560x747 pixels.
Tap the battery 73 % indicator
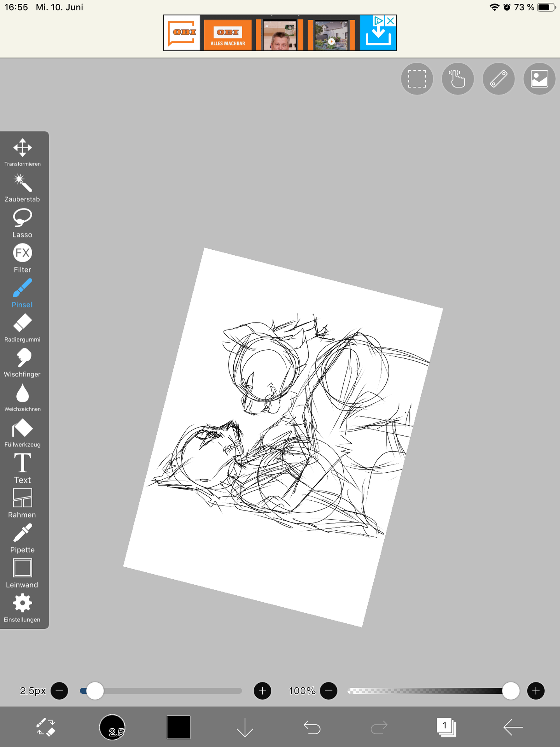[x=535, y=7]
